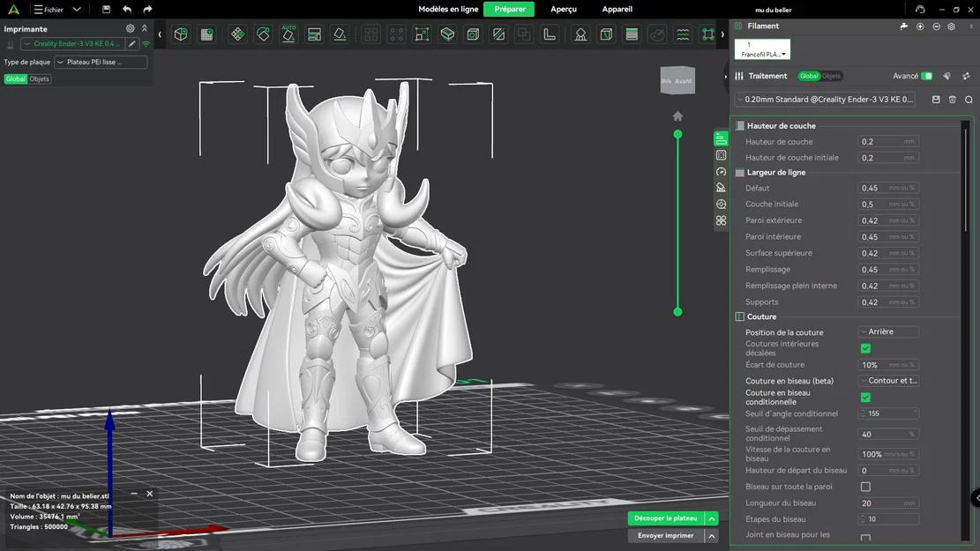Click the support painting tool icon

tap(580, 34)
